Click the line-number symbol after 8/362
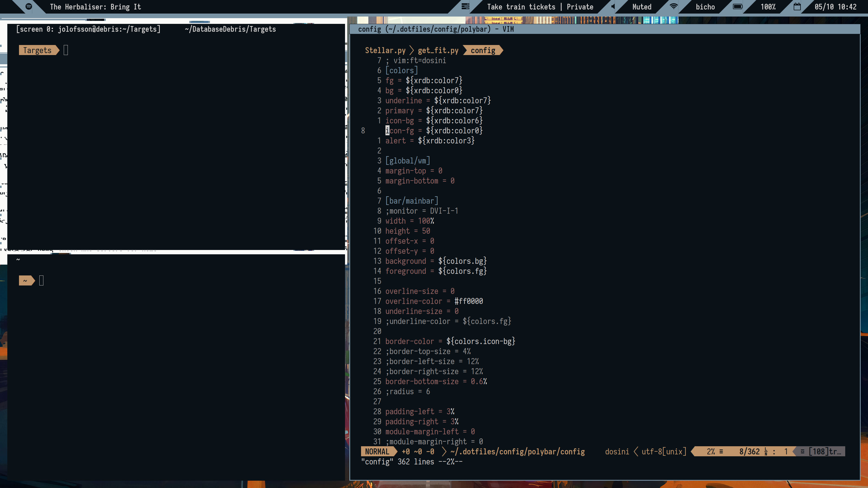868x488 pixels. tap(766, 452)
